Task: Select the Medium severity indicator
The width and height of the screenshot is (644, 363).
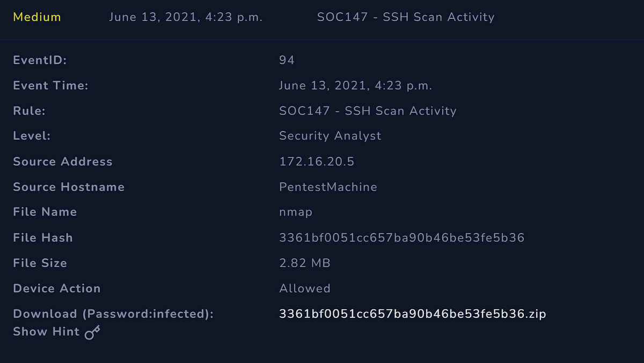Action: click(x=37, y=17)
